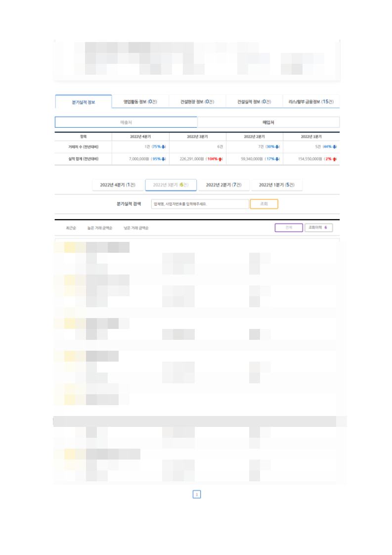Choose the 2022년 1분기 (5건) quarter button
Viewport: 392px width, 555px height.
click(277, 185)
